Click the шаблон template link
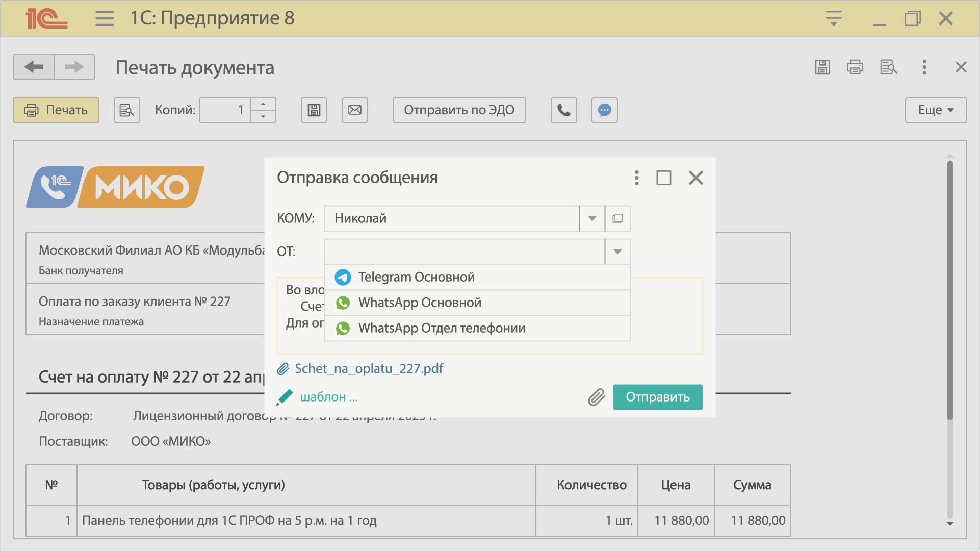The image size is (980, 552). pyautogui.click(x=328, y=397)
